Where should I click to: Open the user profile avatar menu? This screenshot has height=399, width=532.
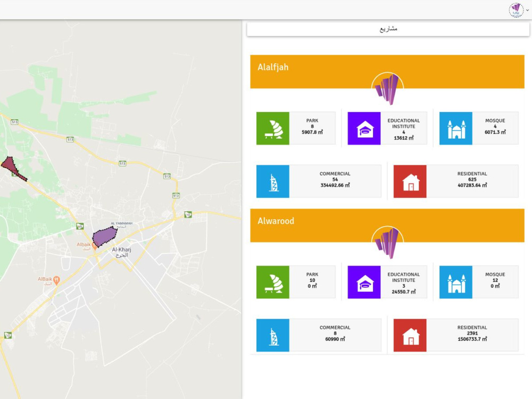click(516, 10)
